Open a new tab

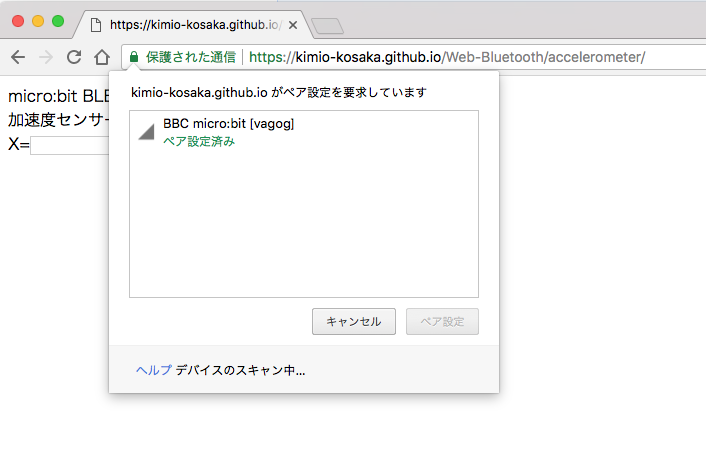pyautogui.click(x=328, y=26)
